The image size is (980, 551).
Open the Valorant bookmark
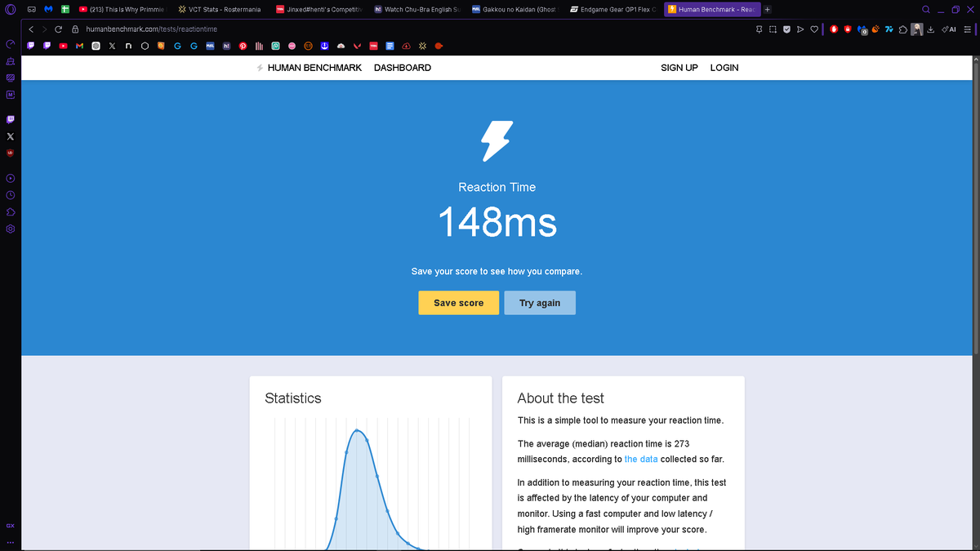[357, 46]
